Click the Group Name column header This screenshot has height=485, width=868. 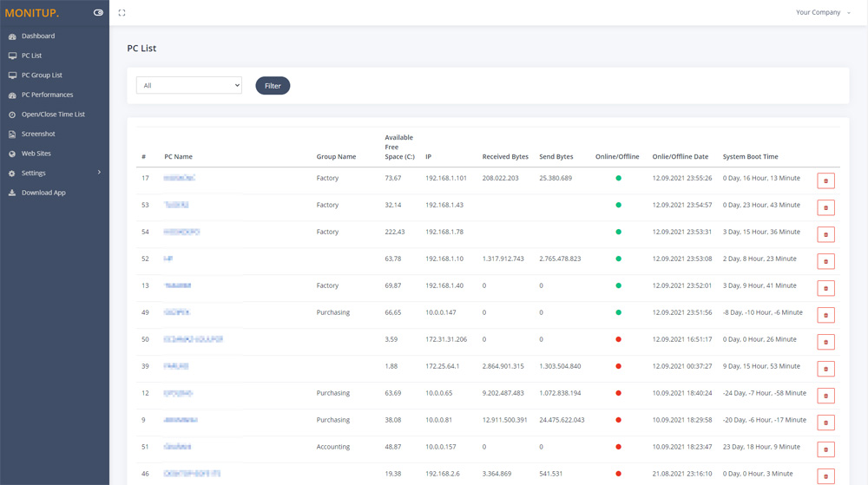point(336,156)
